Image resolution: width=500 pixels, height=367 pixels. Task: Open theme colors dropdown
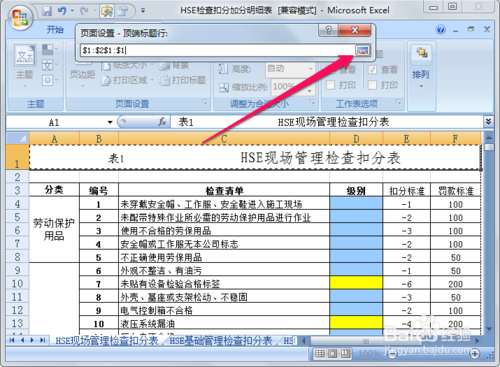click(x=50, y=50)
